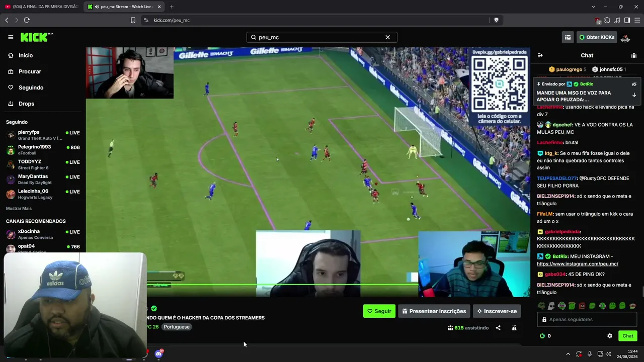Pick the sunglasses frog emote
The image size is (644, 362).
[541, 306]
